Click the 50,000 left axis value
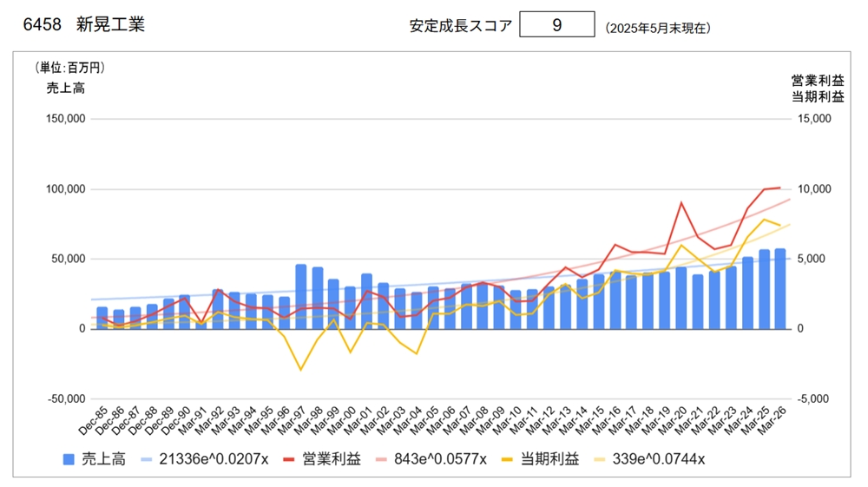The width and height of the screenshot is (868, 487). click(x=68, y=259)
